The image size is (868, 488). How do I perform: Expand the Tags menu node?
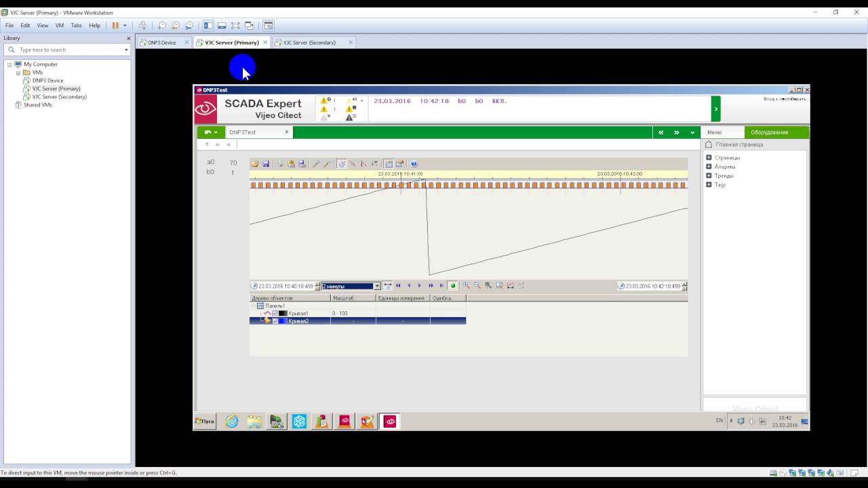coord(709,184)
